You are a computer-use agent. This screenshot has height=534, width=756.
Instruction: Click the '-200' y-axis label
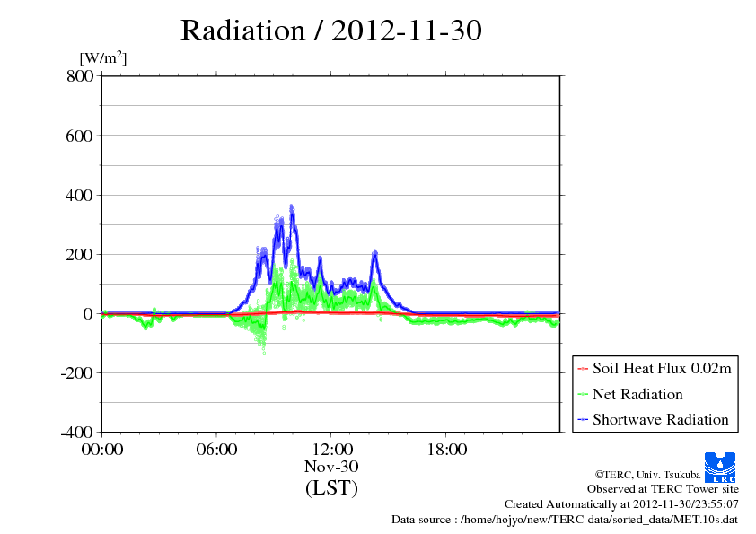pyautogui.click(x=76, y=373)
